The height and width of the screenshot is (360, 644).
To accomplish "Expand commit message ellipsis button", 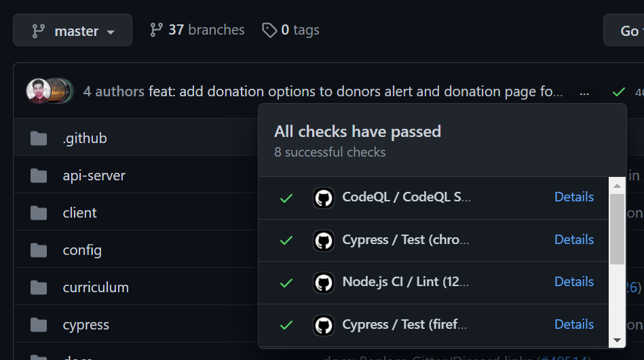I will (584, 92).
